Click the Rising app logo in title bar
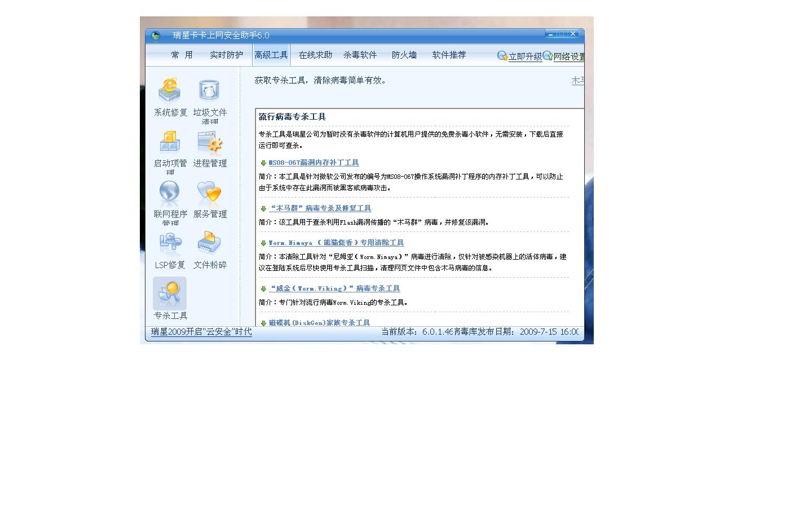Image resolution: width=812 pixels, height=508 pixels. [x=156, y=36]
